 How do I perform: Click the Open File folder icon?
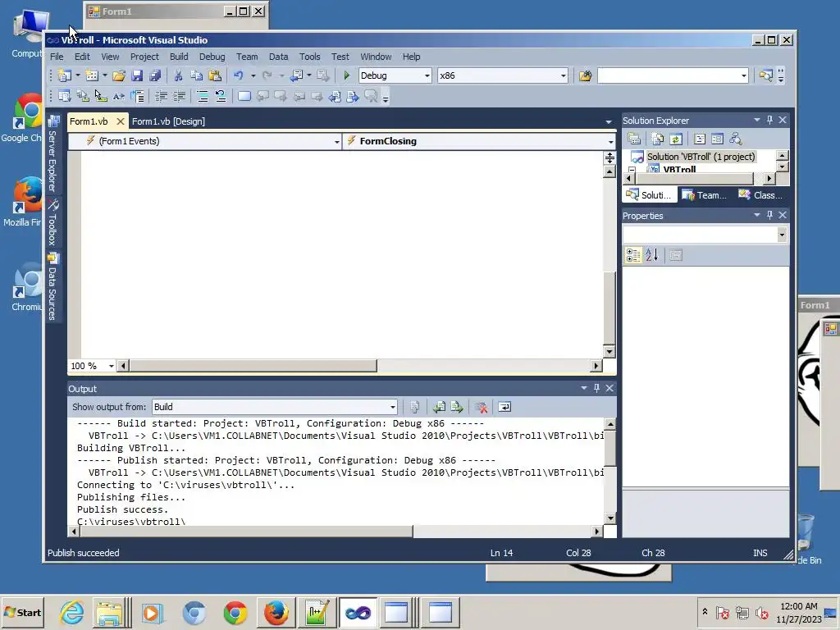119,75
